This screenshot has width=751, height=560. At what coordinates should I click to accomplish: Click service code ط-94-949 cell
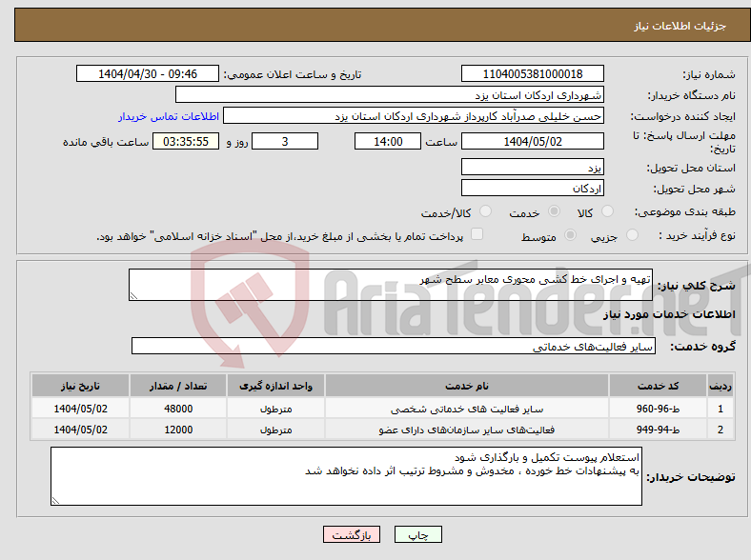pyautogui.click(x=659, y=430)
